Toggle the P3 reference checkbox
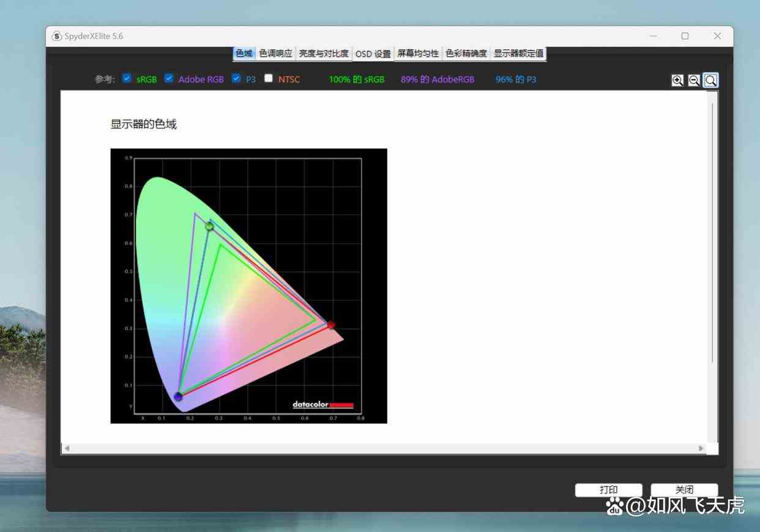This screenshot has height=532, width=760. click(236, 78)
